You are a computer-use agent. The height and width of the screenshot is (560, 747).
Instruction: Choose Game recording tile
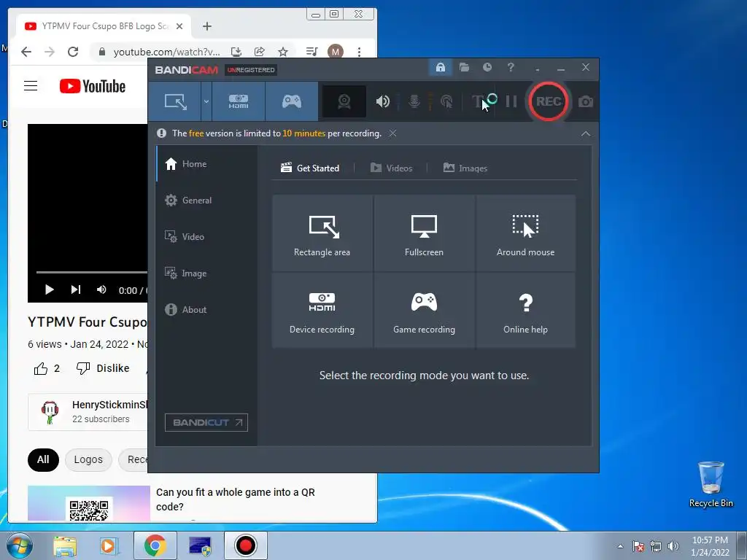pos(424,310)
